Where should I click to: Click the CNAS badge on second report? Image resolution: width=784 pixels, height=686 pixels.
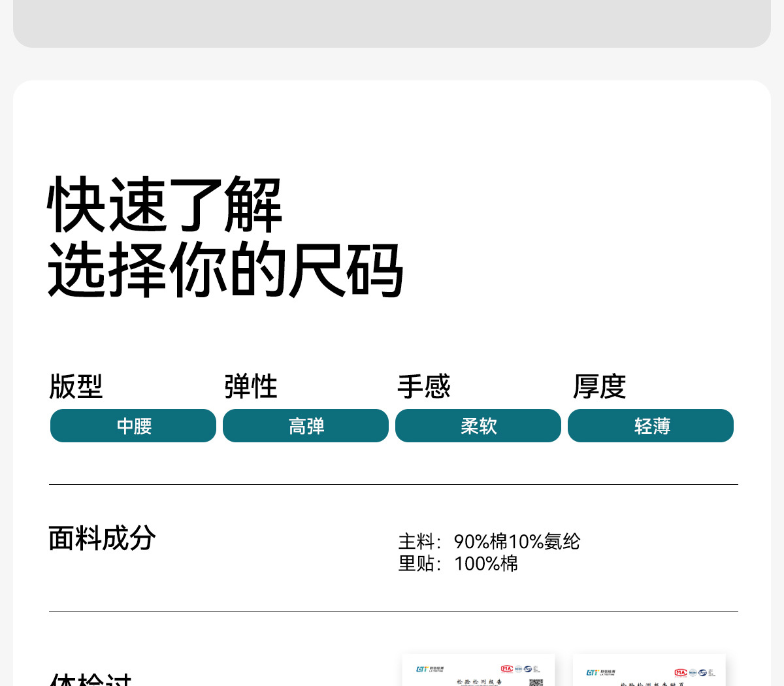pos(702,672)
